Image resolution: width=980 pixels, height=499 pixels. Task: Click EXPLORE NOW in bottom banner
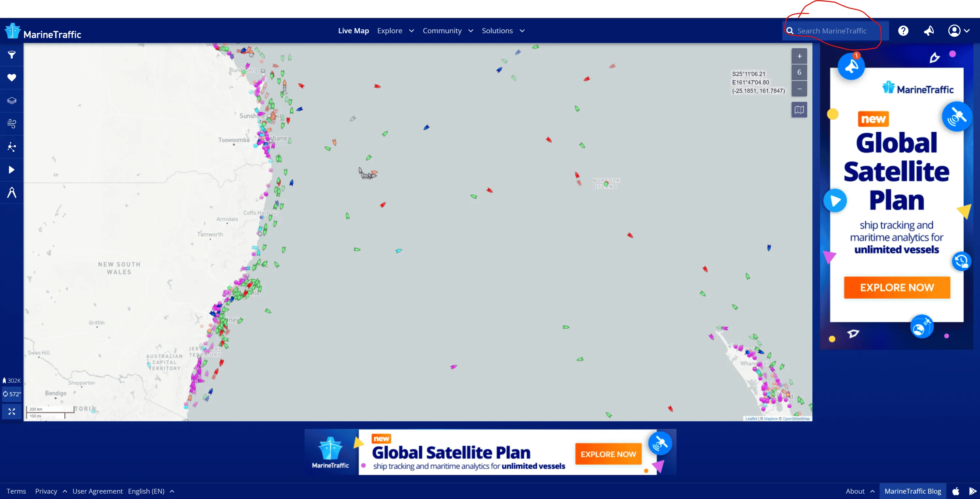(x=608, y=454)
